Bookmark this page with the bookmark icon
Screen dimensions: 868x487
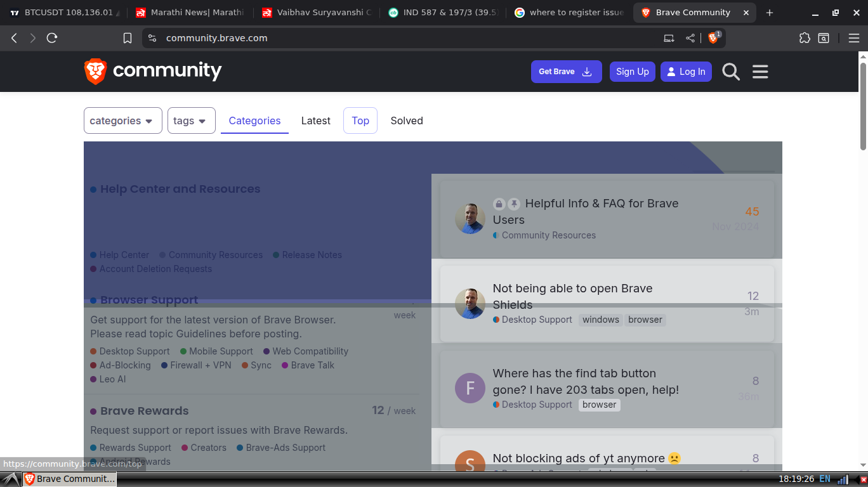[x=128, y=38]
